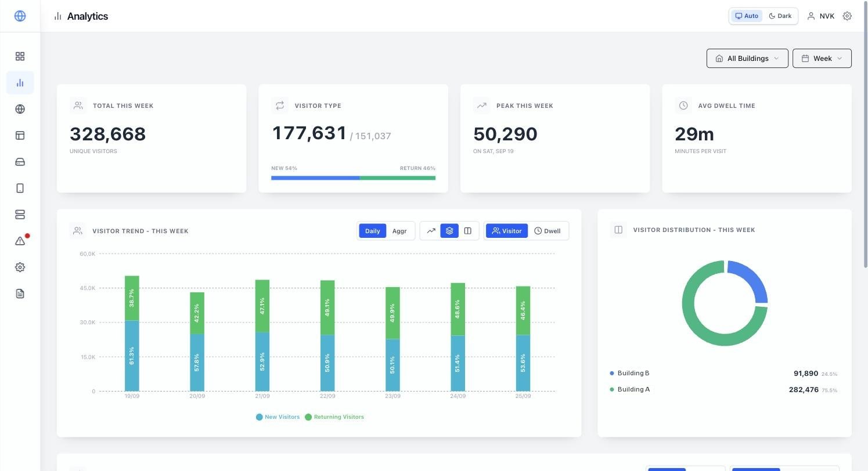
Task: Switch chart to line trend type
Action: pos(431,231)
